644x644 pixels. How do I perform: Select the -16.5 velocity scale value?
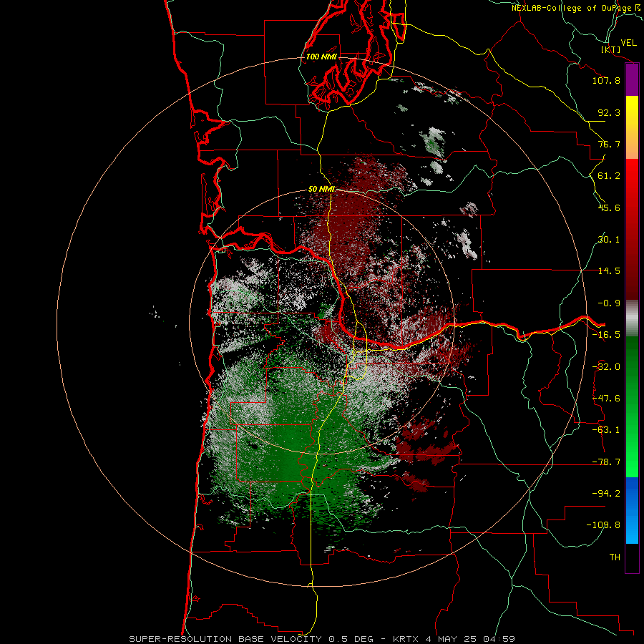pyautogui.click(x=606, y=335)
